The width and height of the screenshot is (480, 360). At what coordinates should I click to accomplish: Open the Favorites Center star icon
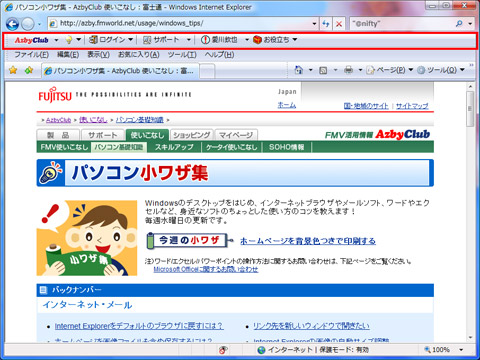[13, 70]
